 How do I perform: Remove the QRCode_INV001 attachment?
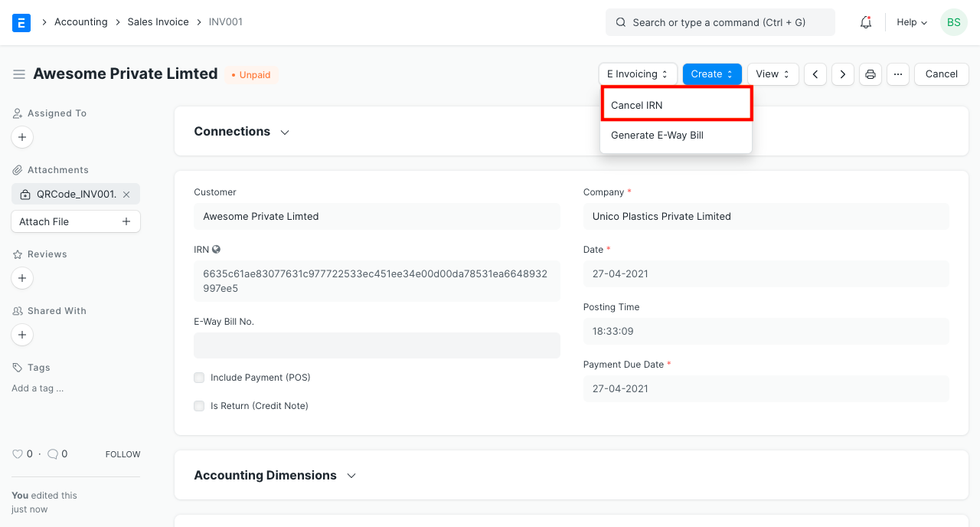click(126, 194)
